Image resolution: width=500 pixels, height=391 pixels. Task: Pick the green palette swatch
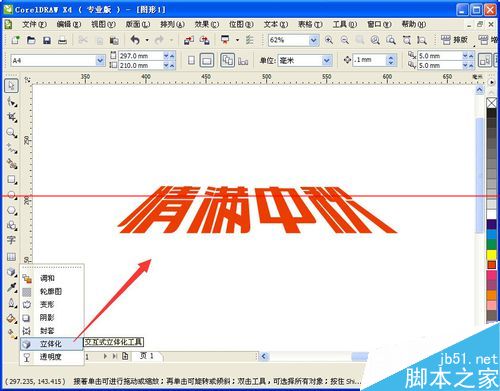[x=491, y=244]
